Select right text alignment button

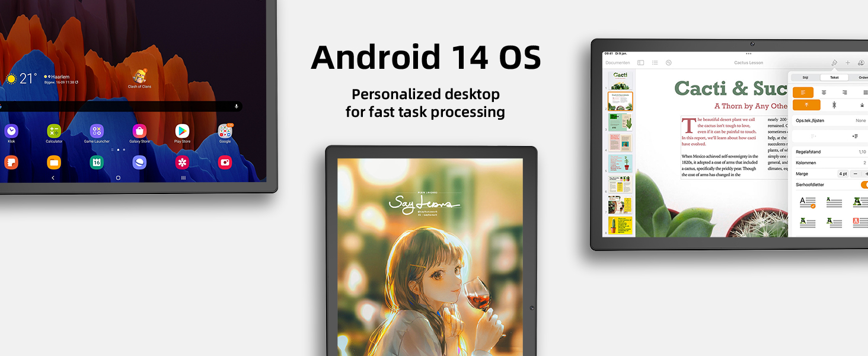(845, 93)
